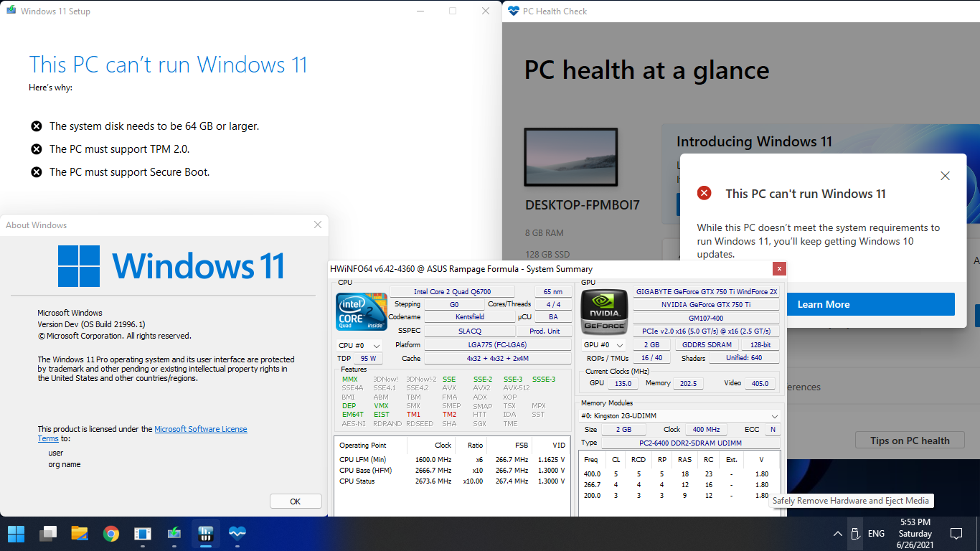Close the About Windows dialog

318,225
